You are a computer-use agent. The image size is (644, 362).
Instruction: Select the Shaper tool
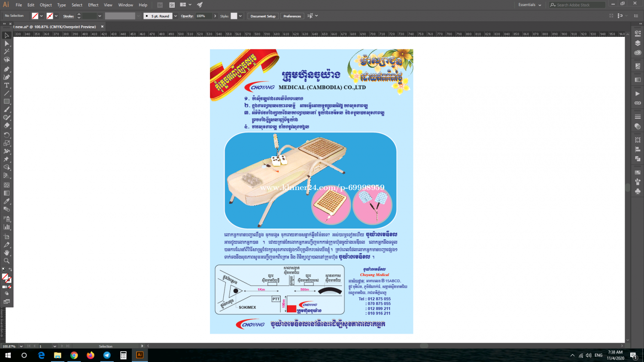point(6,118)
